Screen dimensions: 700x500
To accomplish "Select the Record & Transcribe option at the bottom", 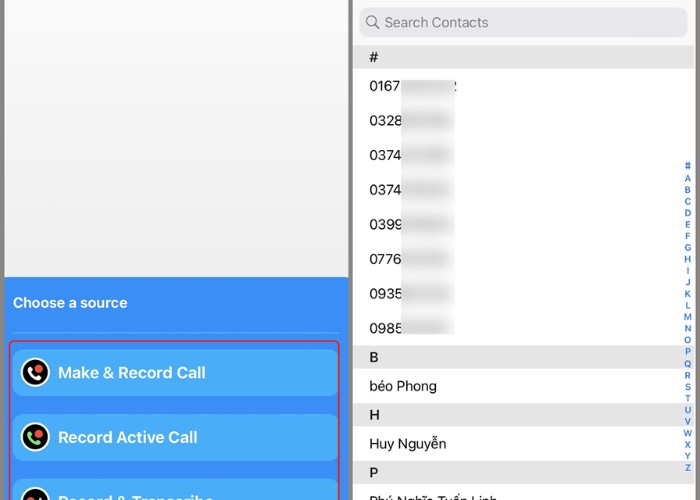I will (x=175, y=494).
